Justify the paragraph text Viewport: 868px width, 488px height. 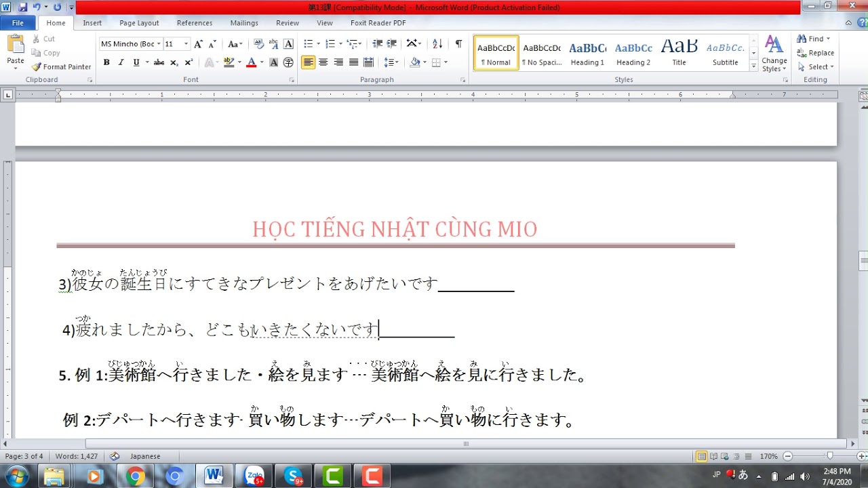point(353,62)
